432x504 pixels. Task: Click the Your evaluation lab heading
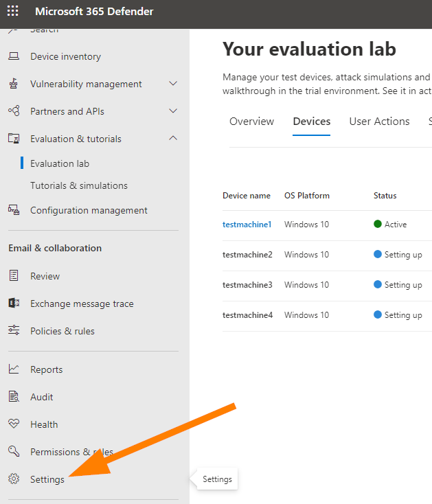tap(309, 49)
